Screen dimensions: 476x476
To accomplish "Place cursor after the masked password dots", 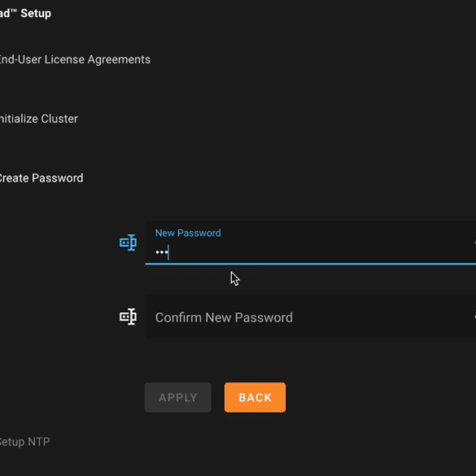I will click(x=168, y=252).
